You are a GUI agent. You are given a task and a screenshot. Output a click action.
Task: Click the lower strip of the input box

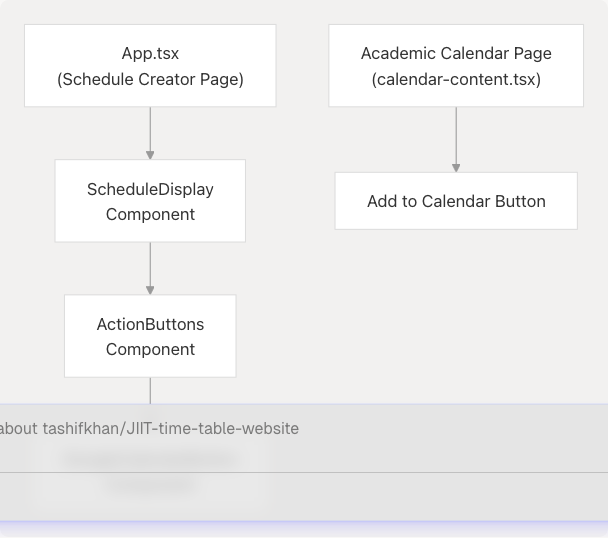tap(300, 496)
